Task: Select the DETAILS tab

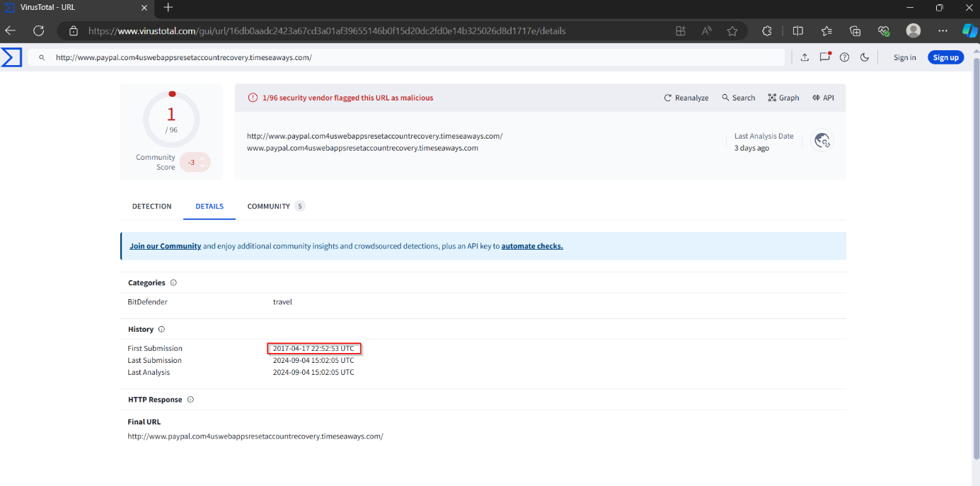Action: (209, 207)
